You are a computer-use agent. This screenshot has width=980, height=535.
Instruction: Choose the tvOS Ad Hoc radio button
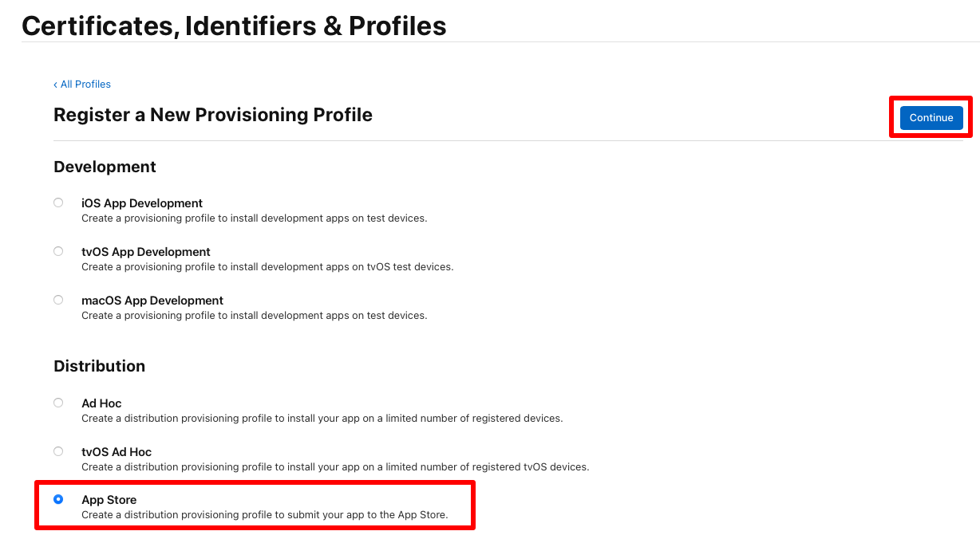(57, 451)
